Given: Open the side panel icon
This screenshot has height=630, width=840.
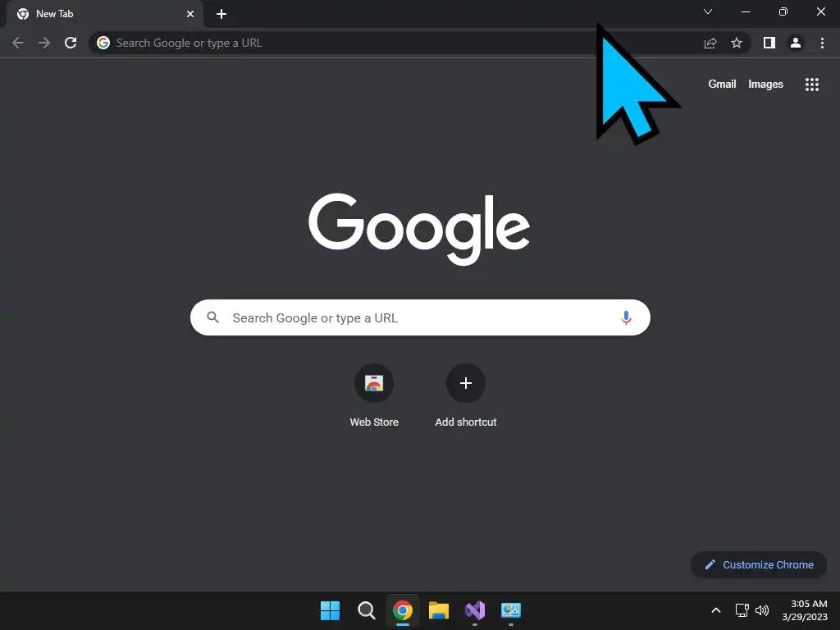Looking at the screenshot, I should click(x=769, y=43).
